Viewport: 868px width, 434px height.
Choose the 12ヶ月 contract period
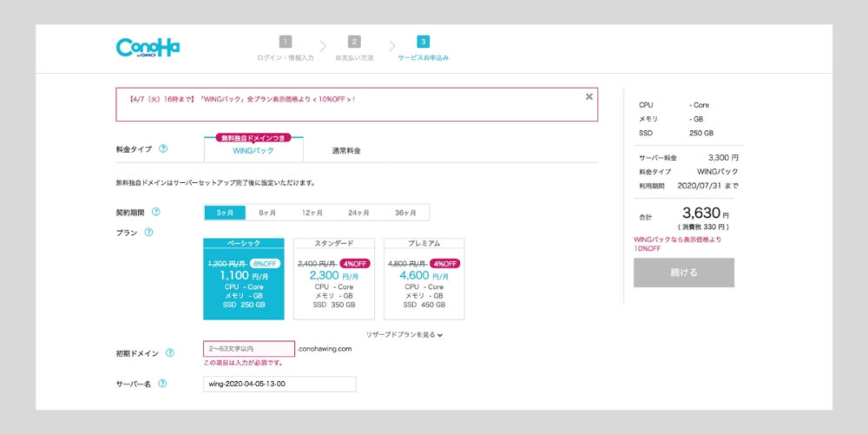[x=312, y=213]
